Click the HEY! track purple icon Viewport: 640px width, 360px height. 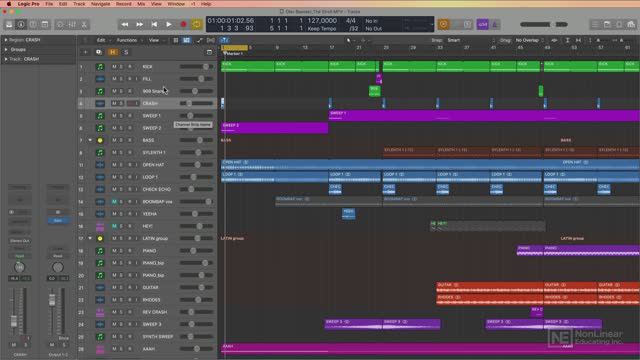[100, 226]
